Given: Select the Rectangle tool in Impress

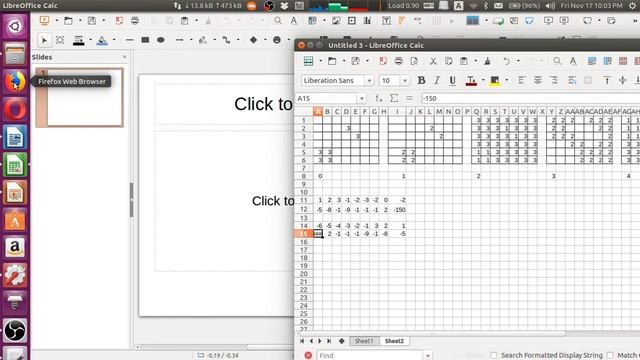Looking at the screenshot, I should click(145, 40).
